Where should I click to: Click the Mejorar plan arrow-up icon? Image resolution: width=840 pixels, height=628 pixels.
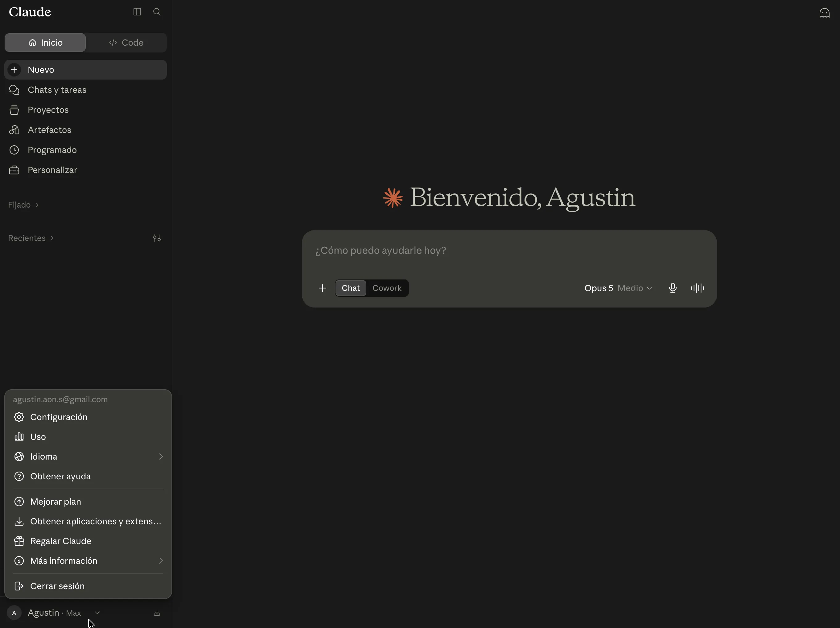pyautogui.click(x=19, y=502)
